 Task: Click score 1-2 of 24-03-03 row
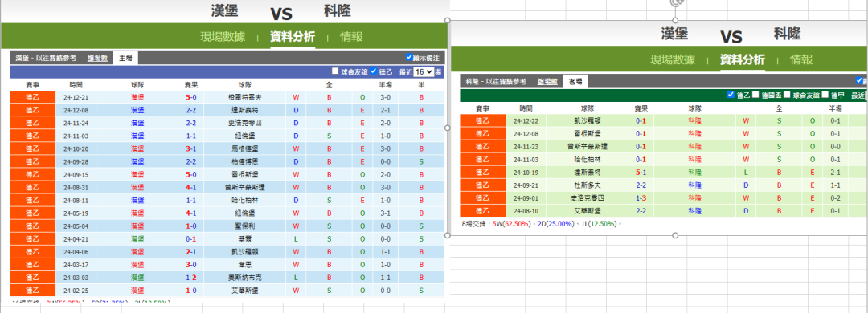pyautogui.click(x=191, y=277)
